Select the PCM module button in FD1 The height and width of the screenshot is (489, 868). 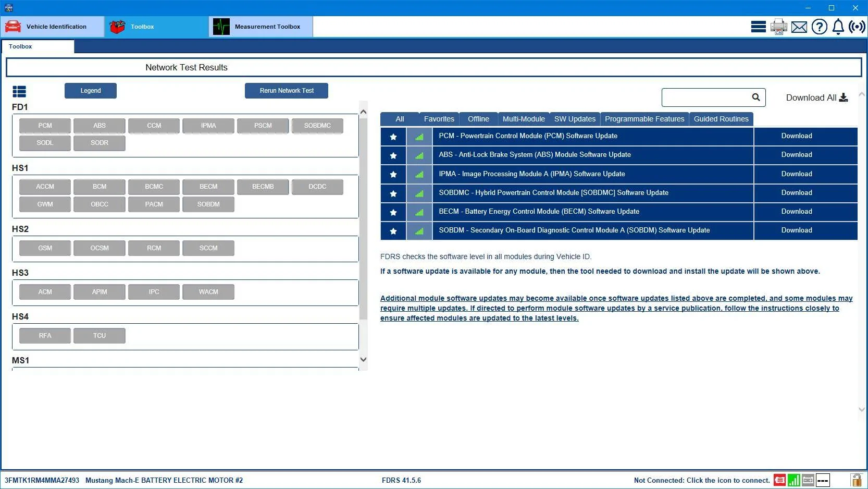pyautogui.click(x=45, y=126)
